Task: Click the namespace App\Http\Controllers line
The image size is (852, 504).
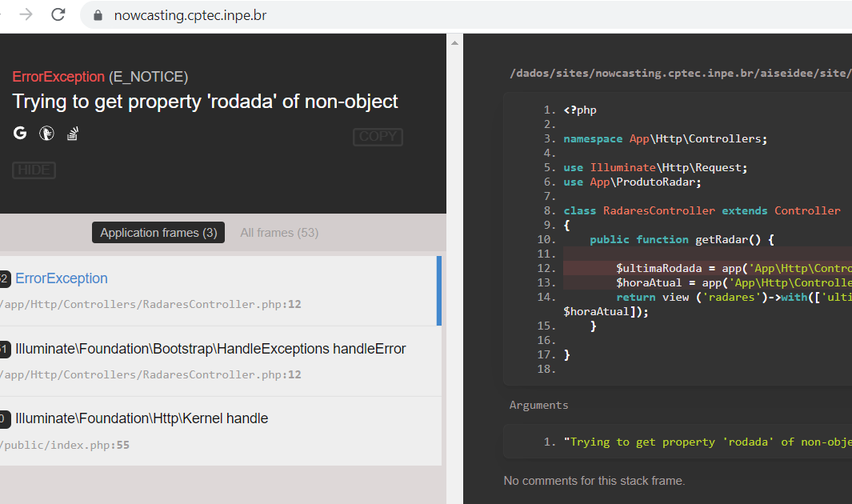Action: pyautogui.click(x=665, y=138)
